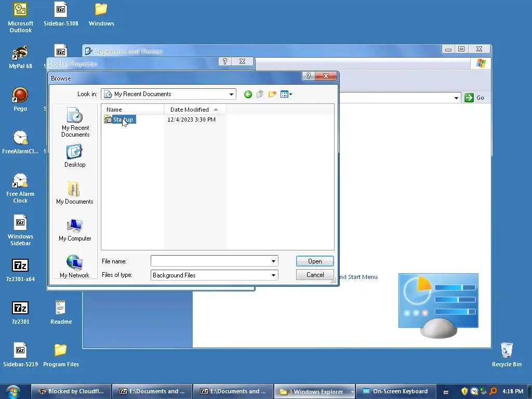Screen dimensions: 532x399
Task: Select the Sidebar-5308 desktop archive
Action: 61,14
